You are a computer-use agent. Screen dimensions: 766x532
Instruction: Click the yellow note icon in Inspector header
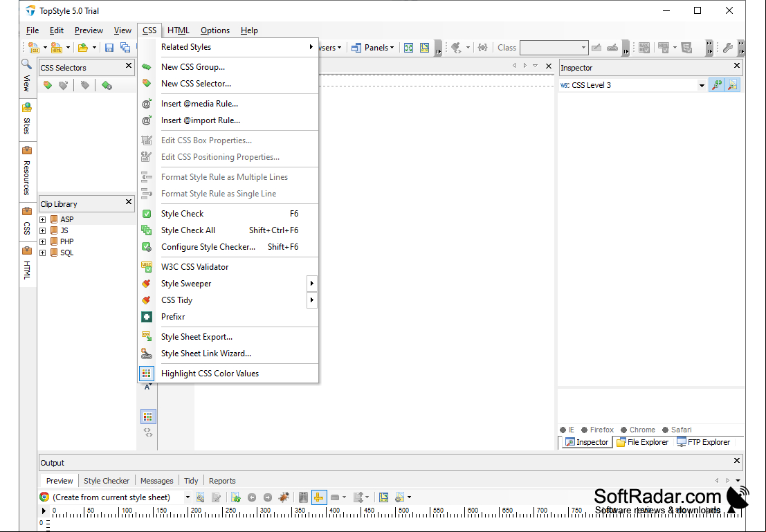(x=732, y=85)
